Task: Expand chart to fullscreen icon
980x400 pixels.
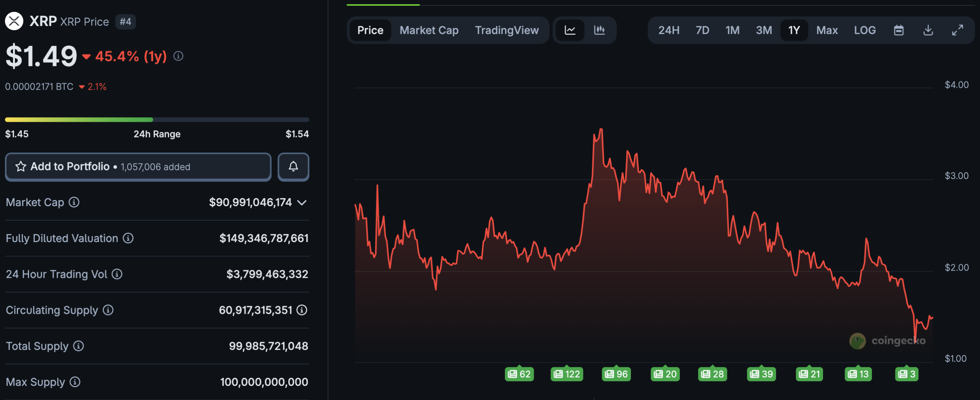Action: [x=958, y=30]
